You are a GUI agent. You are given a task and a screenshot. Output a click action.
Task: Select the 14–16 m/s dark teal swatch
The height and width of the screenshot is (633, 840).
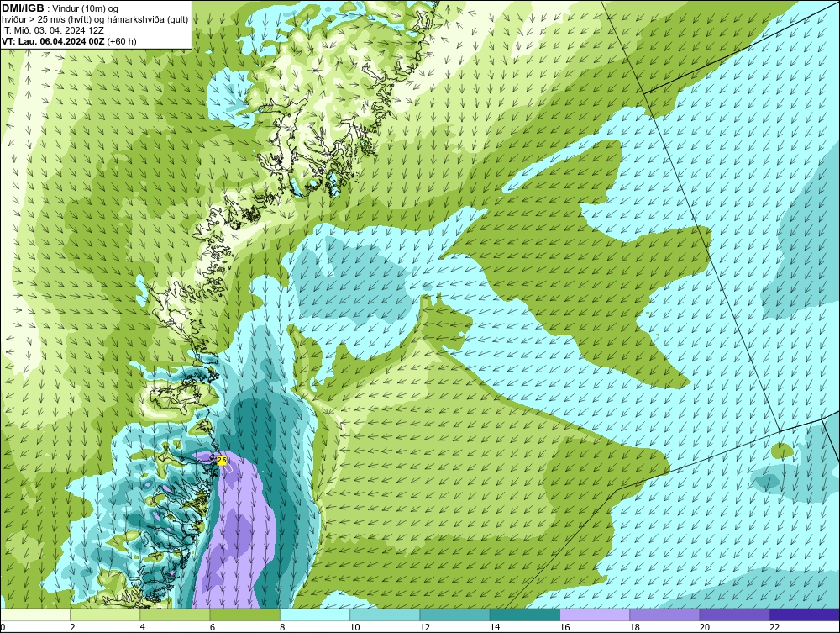click(x=524, y=615)
